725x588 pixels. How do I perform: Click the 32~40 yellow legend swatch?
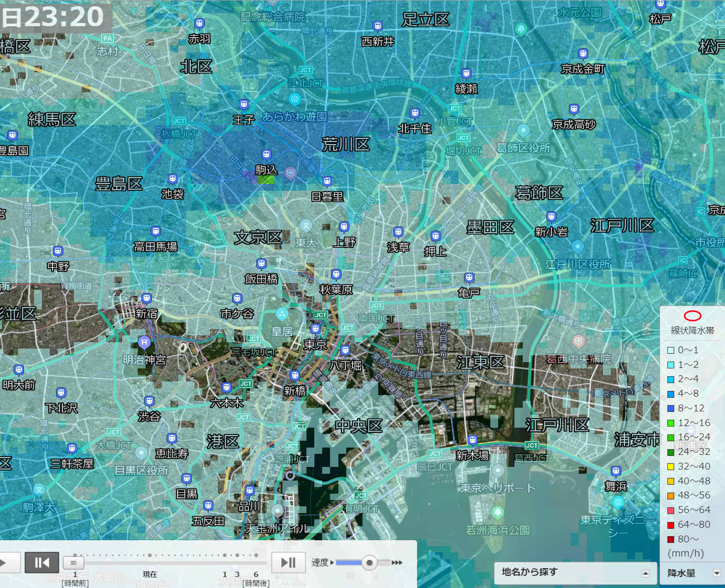671,466
